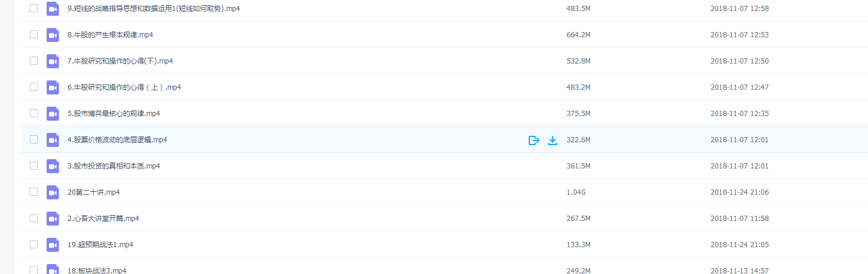This screenshot has width=868, height=274.
Task: Check the box for 3.股市投资的真相和本质.mp4
Action: (34, 166)
